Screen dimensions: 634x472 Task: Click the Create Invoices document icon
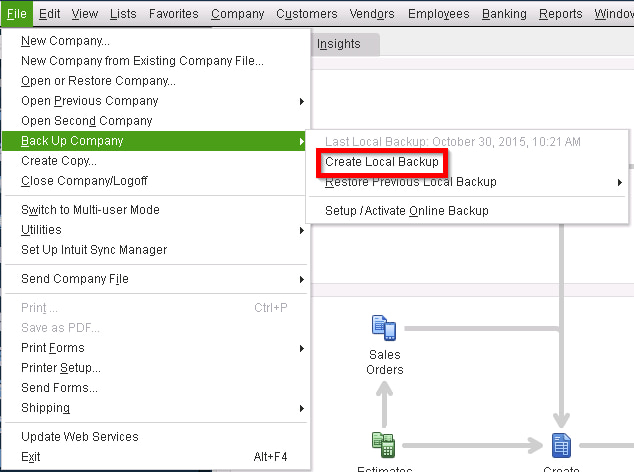[562, 445]
